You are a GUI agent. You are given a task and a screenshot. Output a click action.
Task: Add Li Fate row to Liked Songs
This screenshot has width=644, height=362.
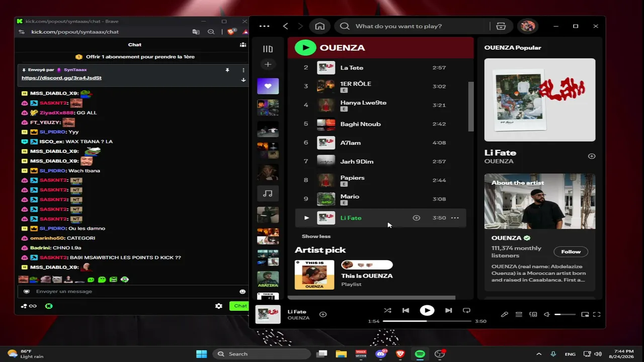(x=417, y=218)
